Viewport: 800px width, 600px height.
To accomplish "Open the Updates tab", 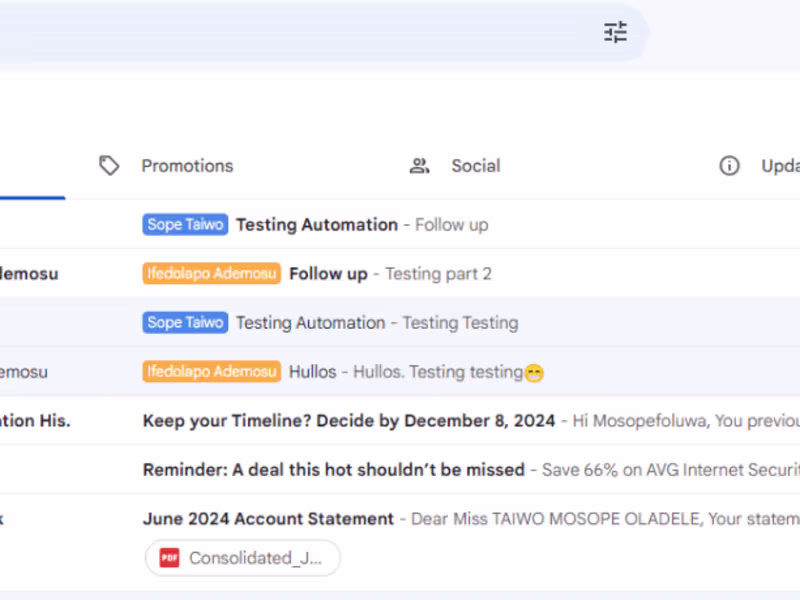I will click(780, 166).
